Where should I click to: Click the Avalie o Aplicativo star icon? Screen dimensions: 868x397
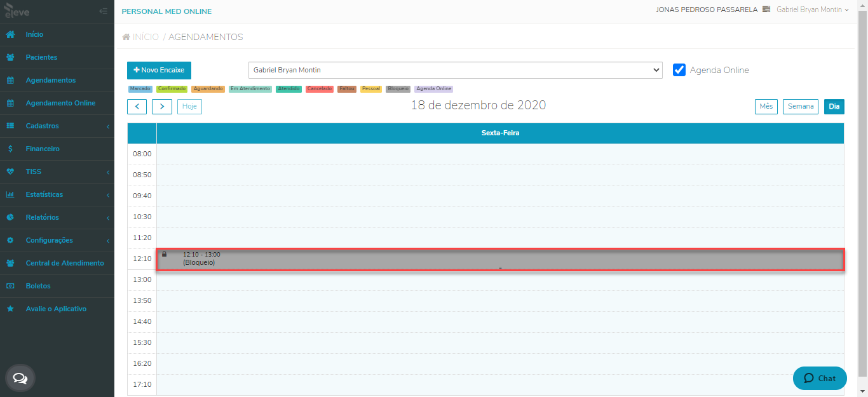tap(10, 309)
